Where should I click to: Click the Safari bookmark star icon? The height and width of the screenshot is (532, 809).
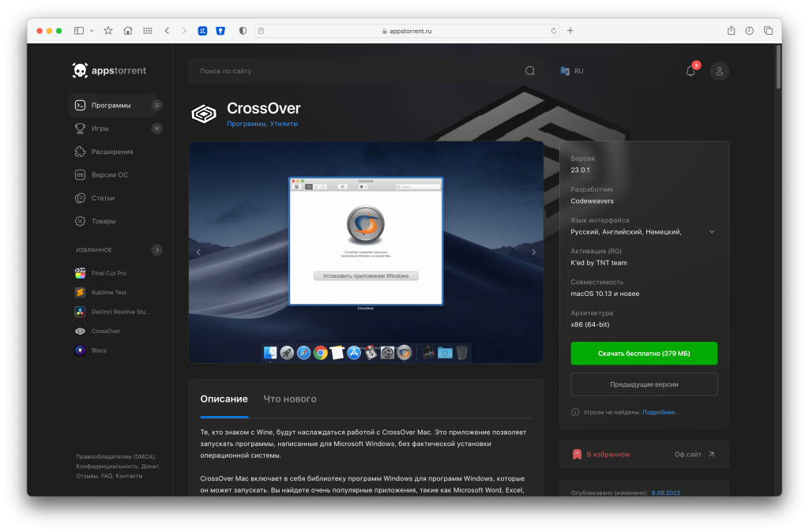click(x=108, y=31)
